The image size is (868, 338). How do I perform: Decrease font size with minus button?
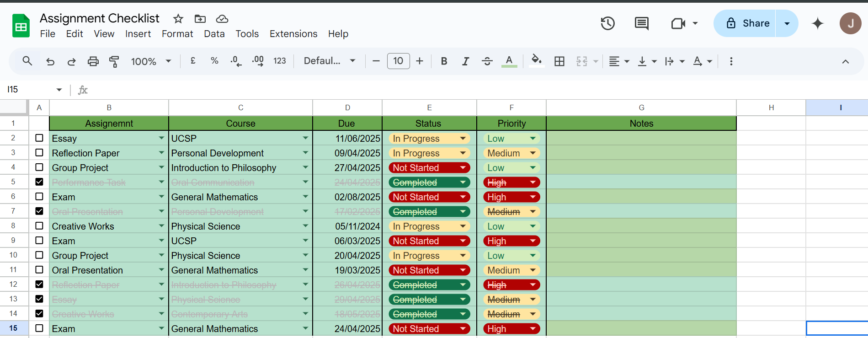point(376,61)
